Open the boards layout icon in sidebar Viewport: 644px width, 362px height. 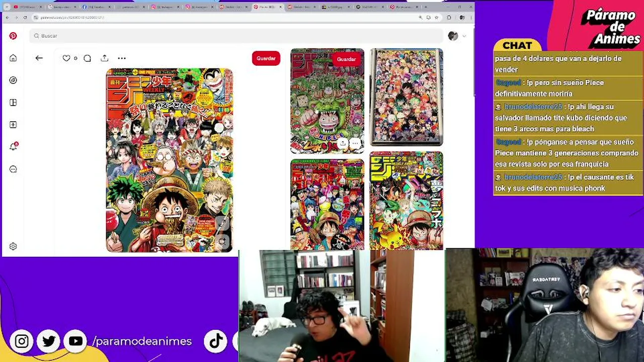point(13,103)
